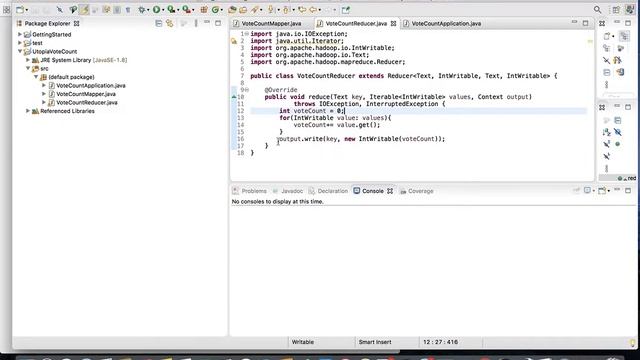This screenshot has height=360, width=640.
Task: Open the Back history dropdown arrow
Action: click(x=320, y=10)
